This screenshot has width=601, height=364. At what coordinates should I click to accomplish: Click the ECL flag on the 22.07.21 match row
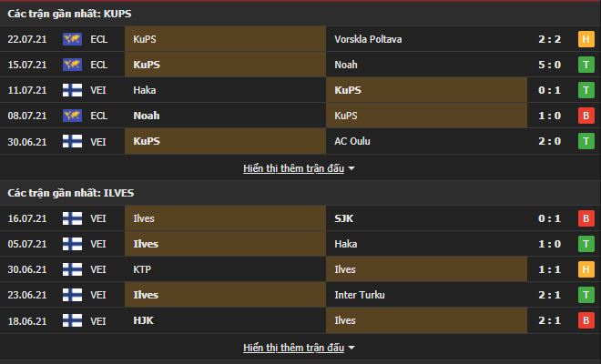(x=72, y=39)
